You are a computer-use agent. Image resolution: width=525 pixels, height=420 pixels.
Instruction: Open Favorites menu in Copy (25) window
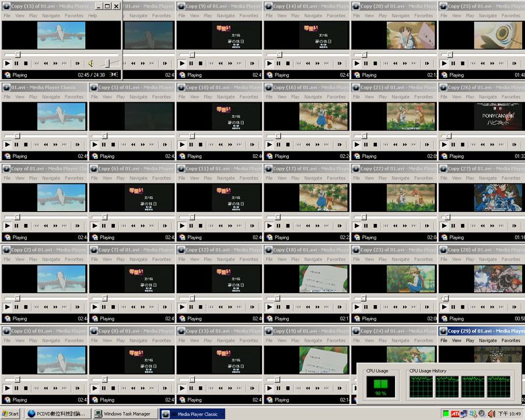511,16
